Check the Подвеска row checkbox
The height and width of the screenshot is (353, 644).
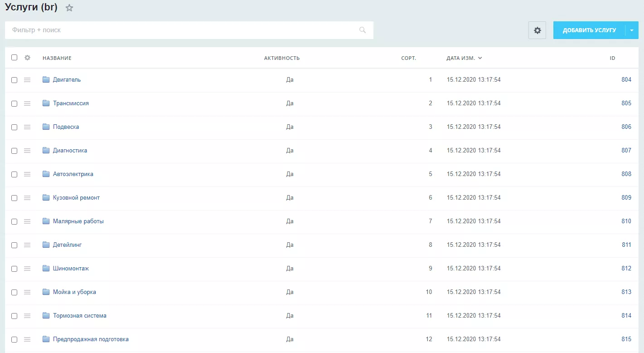click(x=15, y=127)
